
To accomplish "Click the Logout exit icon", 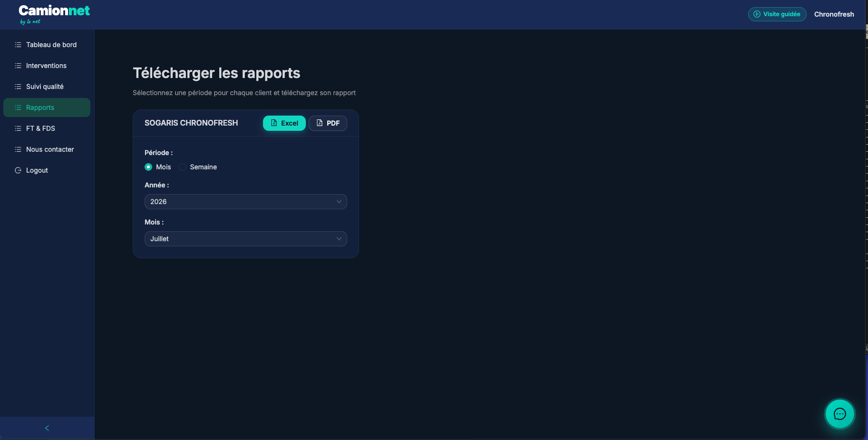I will [x=18, y=170].
